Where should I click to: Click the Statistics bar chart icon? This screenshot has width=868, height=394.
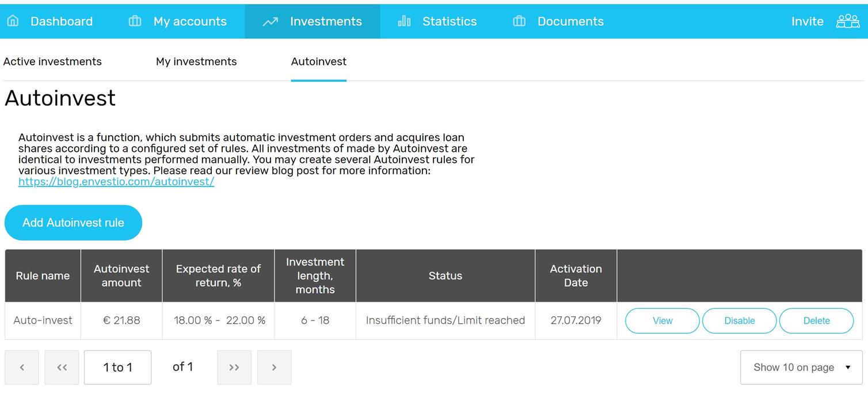point(404,21)
